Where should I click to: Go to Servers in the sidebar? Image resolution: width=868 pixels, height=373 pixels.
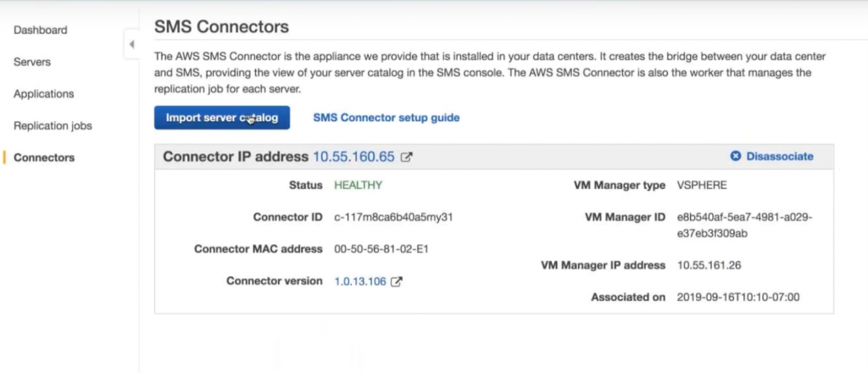point(32,62)
